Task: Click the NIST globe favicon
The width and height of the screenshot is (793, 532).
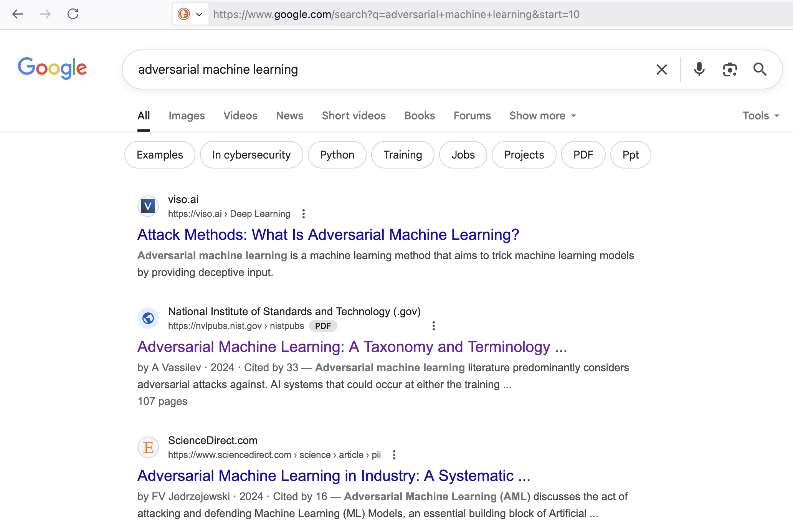Action: pyautogui.click(x=148, y=318)
